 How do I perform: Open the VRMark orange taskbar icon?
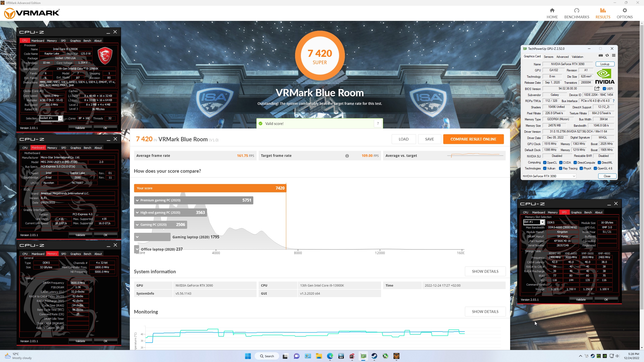[x=396, y=356]
